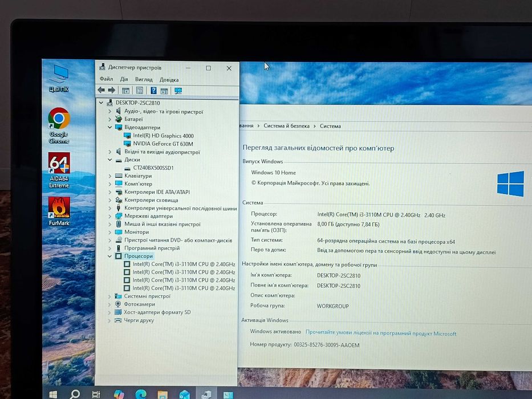
Task: Open the Довідка menu
Action: point(169,80)
